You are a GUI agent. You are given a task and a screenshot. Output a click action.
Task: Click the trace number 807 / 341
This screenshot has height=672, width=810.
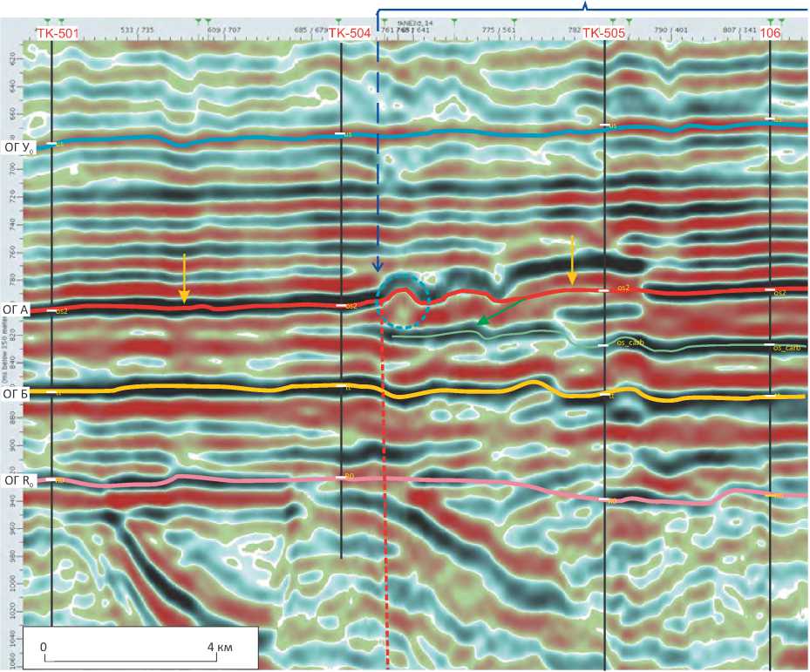tap(739, 30)
